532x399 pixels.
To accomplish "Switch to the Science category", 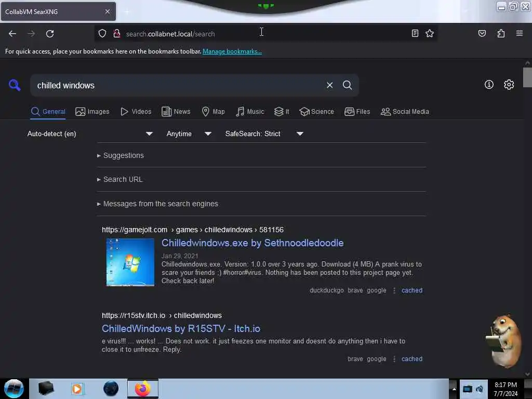I will (316, 112).
